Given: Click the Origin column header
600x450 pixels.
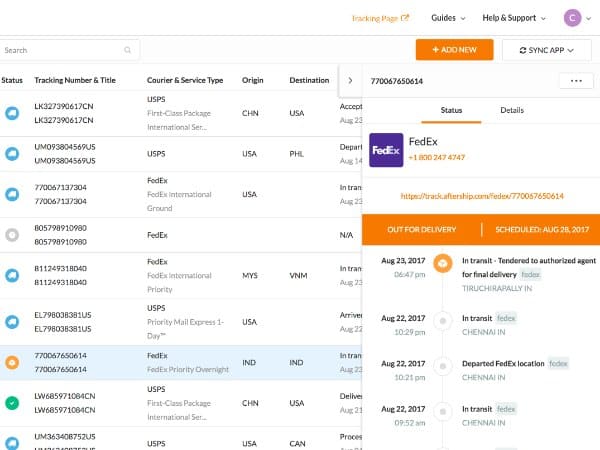Looking at the screenshot, I should (253, 80).
